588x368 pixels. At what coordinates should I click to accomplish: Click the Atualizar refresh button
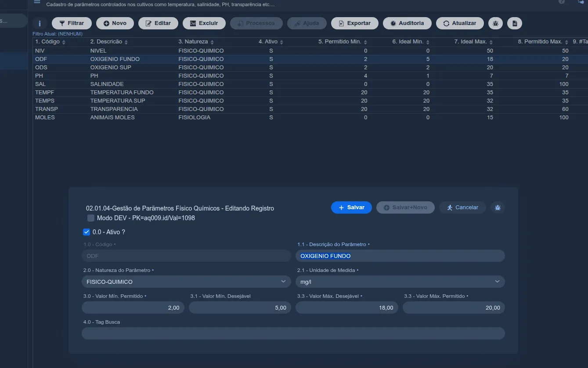click(x=460, y=23)
